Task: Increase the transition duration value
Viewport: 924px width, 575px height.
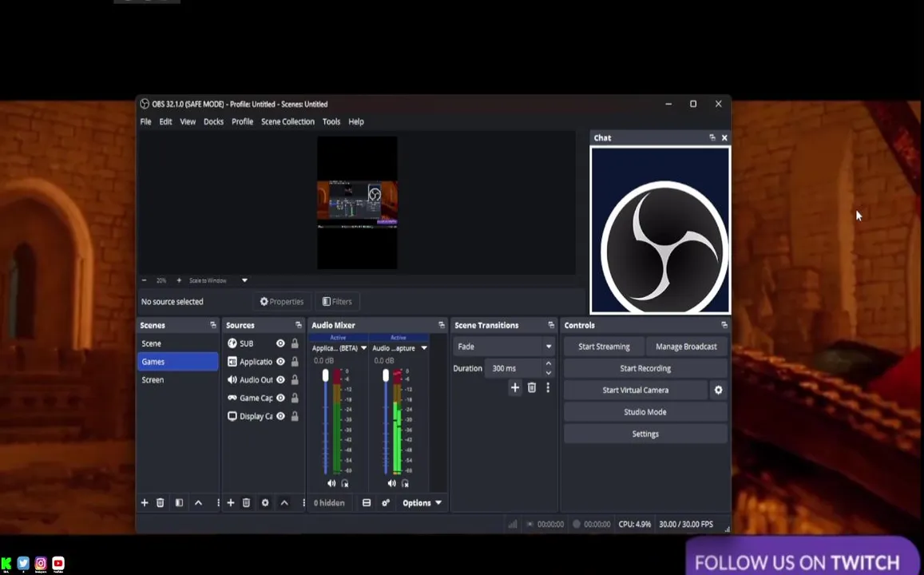Action: 549,363
